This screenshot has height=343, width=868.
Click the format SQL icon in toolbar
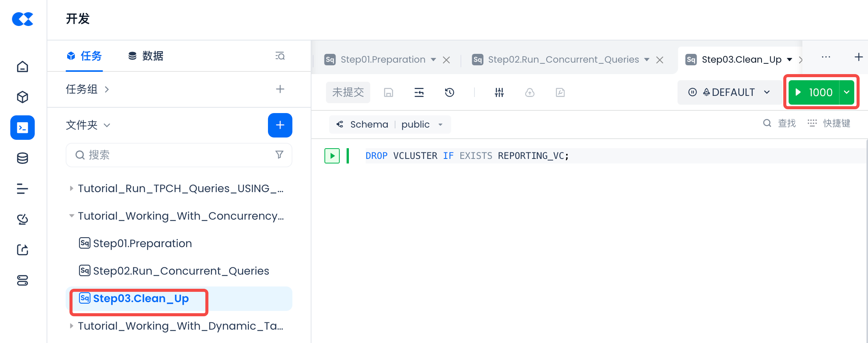tap(419, 92)
